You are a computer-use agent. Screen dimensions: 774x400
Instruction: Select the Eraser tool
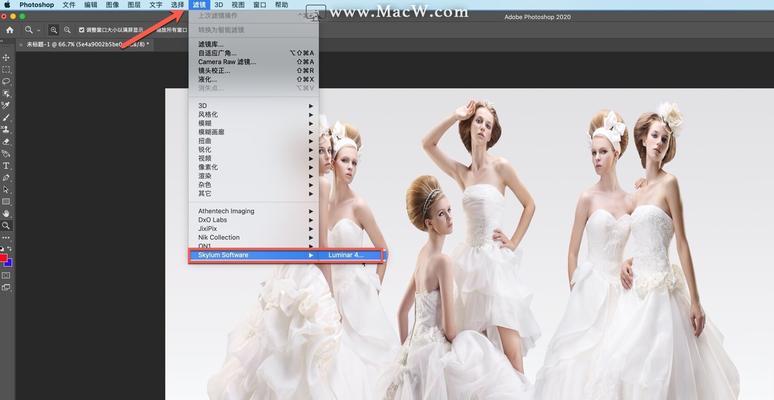(6, 142)
